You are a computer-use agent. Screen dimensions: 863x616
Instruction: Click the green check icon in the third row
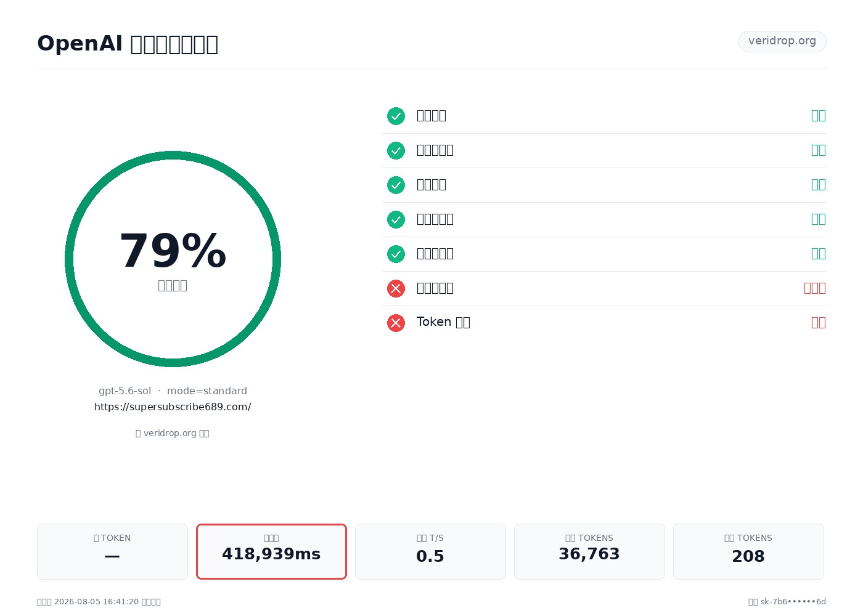click(x=396, y=185)
